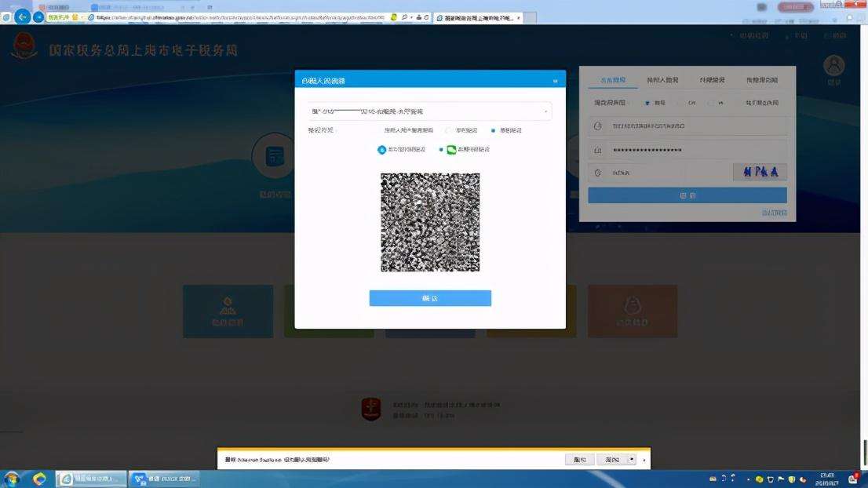Click the lock icon beside the password field

(598, 150)
